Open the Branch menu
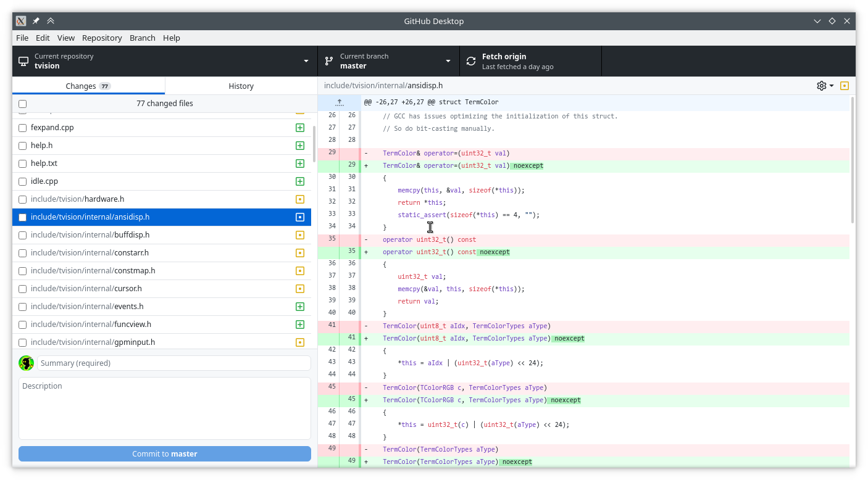This screenshot has width=868, height=480. click(143, 38)
